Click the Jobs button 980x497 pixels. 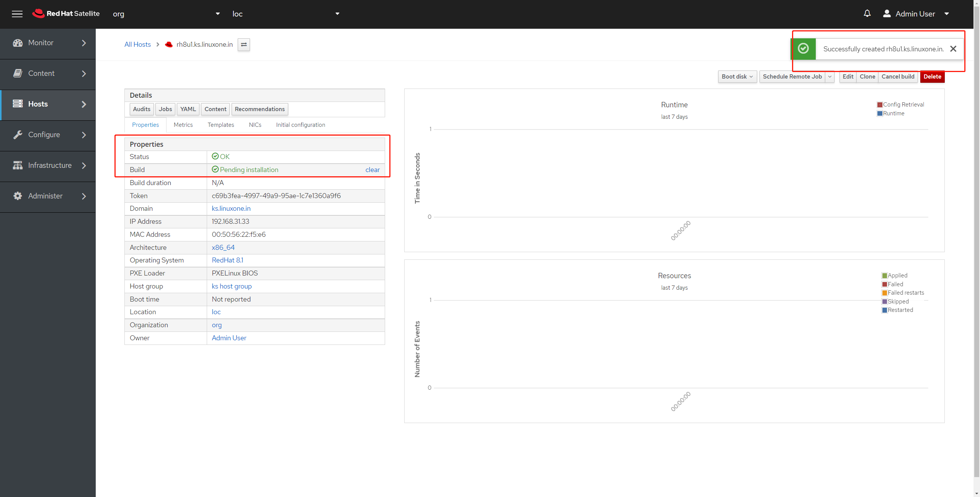click(165, 109)
